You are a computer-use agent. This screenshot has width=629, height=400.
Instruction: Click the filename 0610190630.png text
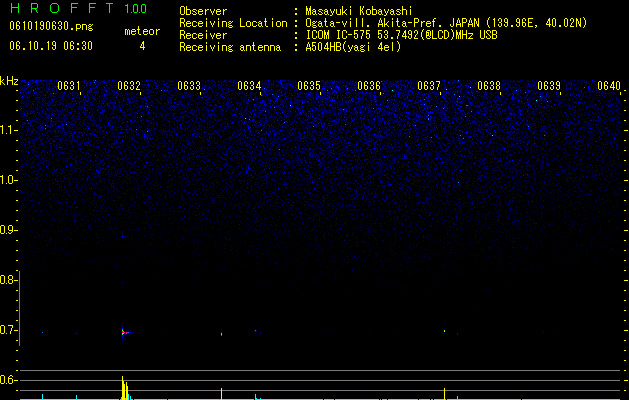51,26
